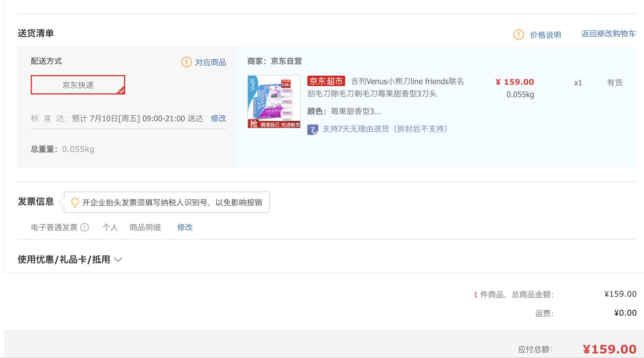Screen dimensions: 644x358
Task: Click the 总重量 0.055kg value
Action: (x=78, y=149)
